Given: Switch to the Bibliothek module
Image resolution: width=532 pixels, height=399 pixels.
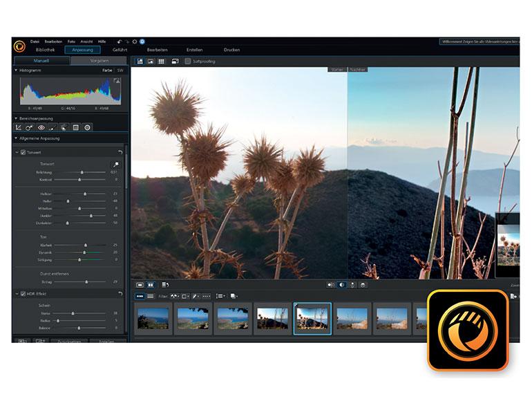Looking at the screenshot, I should coord(45,50).
